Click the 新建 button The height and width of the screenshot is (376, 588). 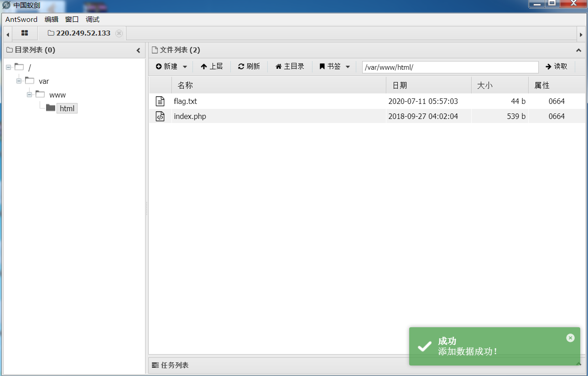click(x=167, y=67)
